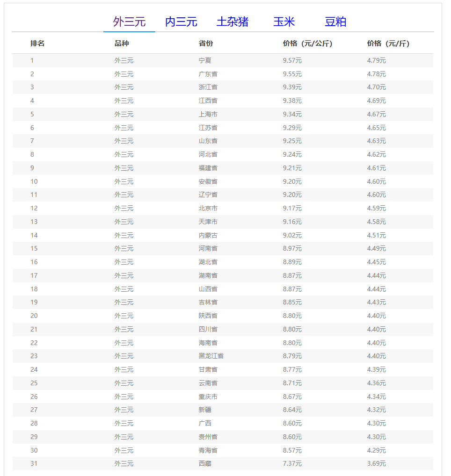Click the 7.37元 price in last row
Image resolution: width=451 pixels, height=476 pixels.
coord(292,463)
